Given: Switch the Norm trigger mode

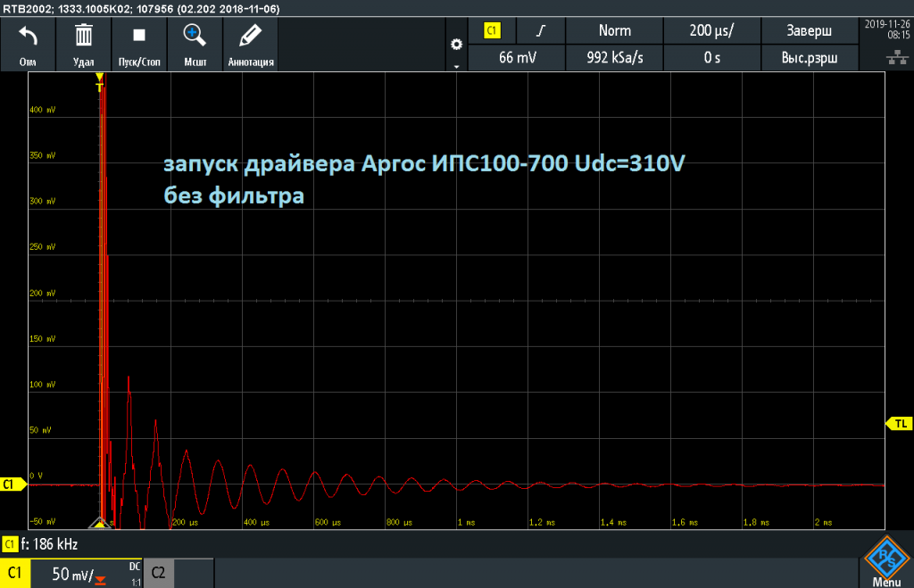Looking at the screenshot, I should tap(614, 31).
